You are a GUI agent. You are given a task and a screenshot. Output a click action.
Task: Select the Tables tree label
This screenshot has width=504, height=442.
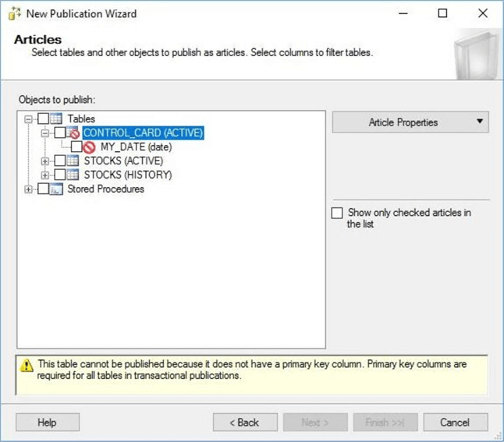[81, 118]
